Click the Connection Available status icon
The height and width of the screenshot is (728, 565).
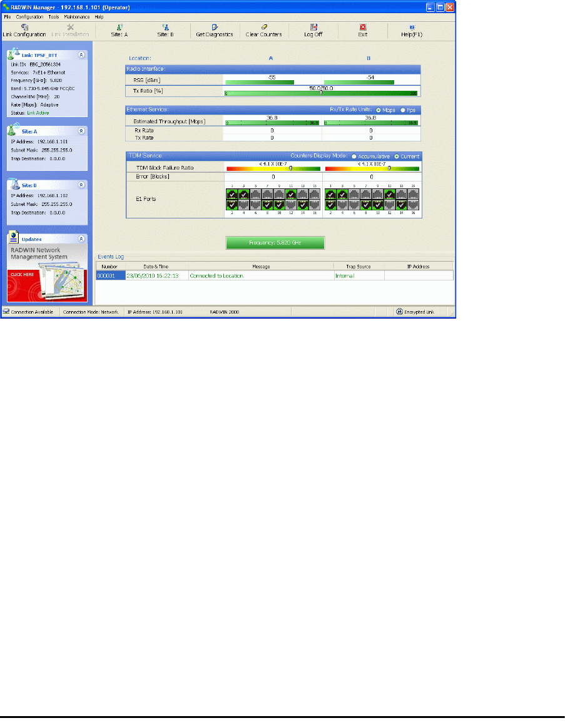click(x=6, y=312)
